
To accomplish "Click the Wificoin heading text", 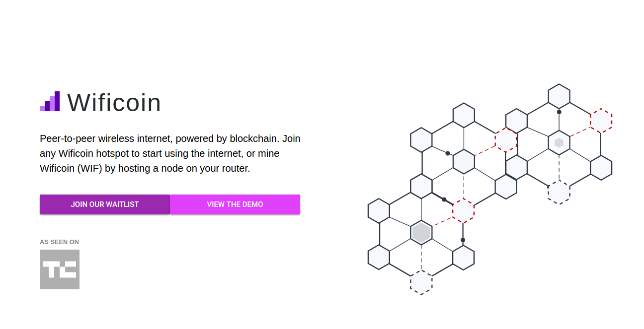I will coord(114,103).
